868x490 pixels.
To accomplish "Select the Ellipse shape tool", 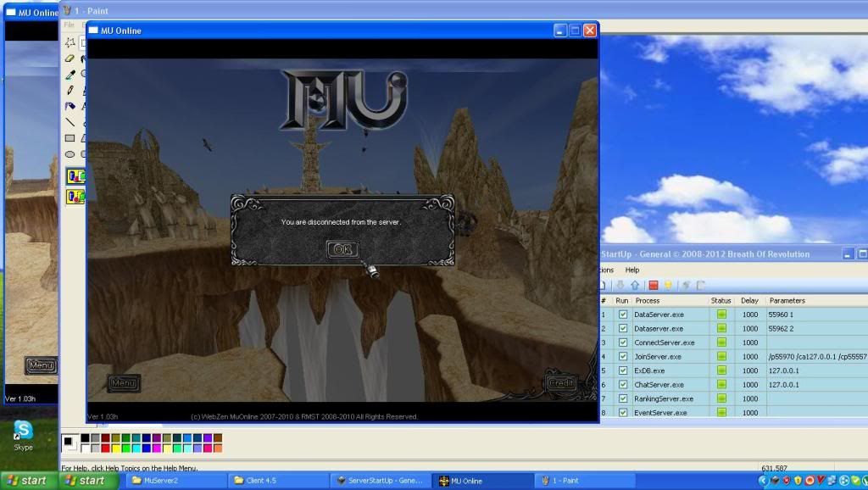I will [70, 154].
